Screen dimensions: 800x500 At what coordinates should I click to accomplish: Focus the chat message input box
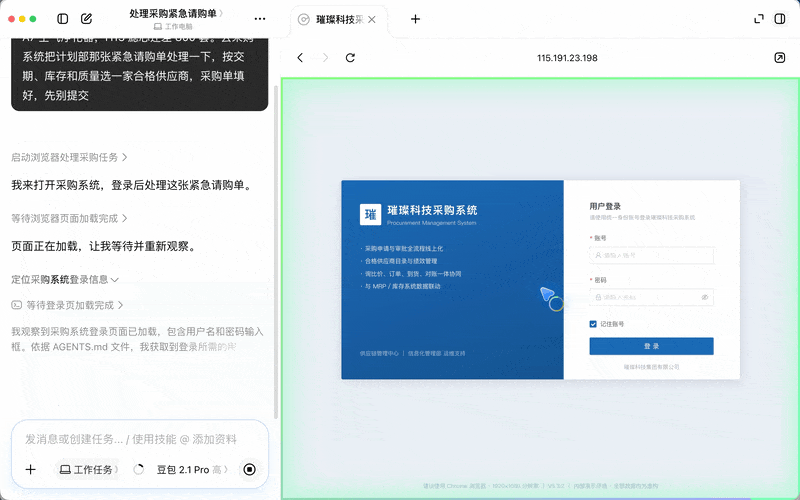(131, 439)
